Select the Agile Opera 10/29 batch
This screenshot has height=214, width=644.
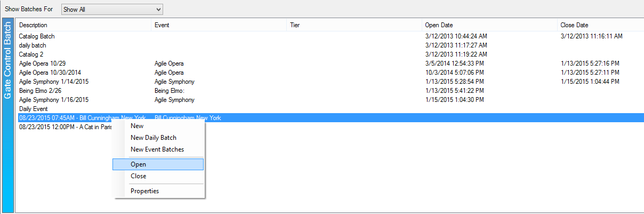pyautogui.click(x=42, y=64)
